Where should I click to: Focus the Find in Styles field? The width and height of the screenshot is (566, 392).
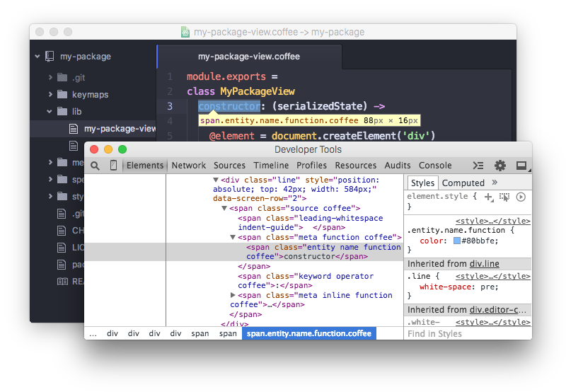(468, 333)
